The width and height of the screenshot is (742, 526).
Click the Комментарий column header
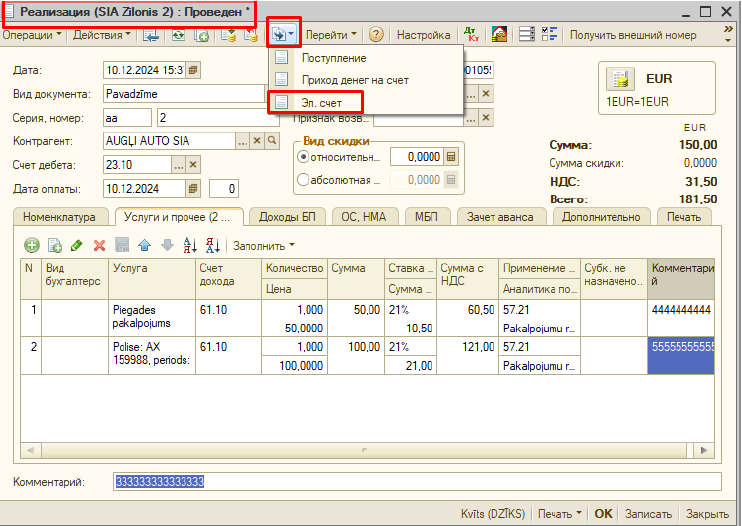point(680,279)
